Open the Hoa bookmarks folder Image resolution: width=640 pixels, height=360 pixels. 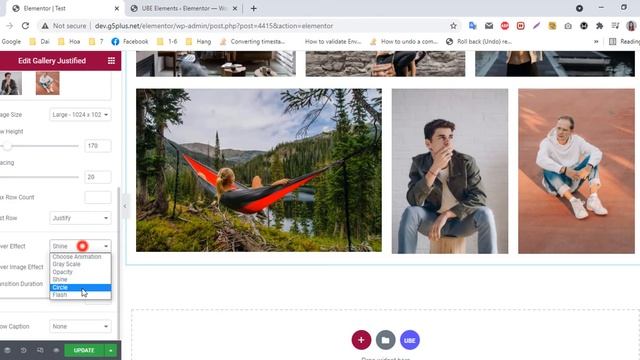69,42
